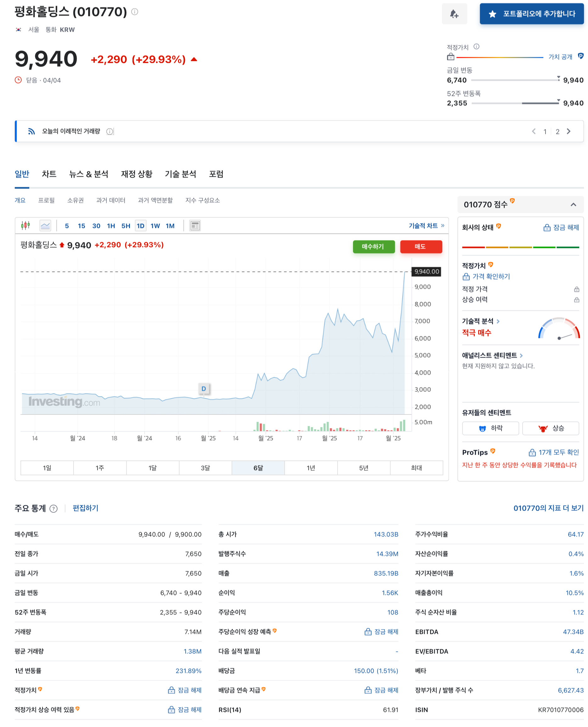Viewport: 588px width, 727px height.
Task: Click the 금일 변동 range slider
Action: [x=515, y=80]
